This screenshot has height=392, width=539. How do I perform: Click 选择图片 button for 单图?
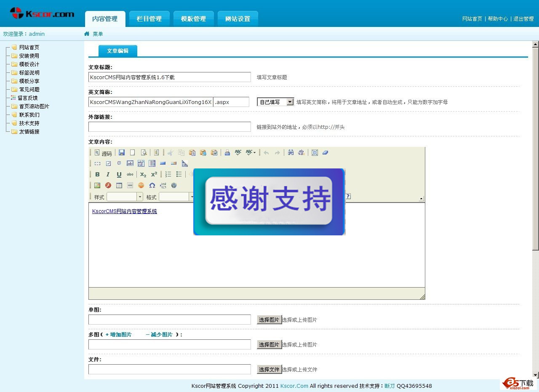click(x=269, y=320)
